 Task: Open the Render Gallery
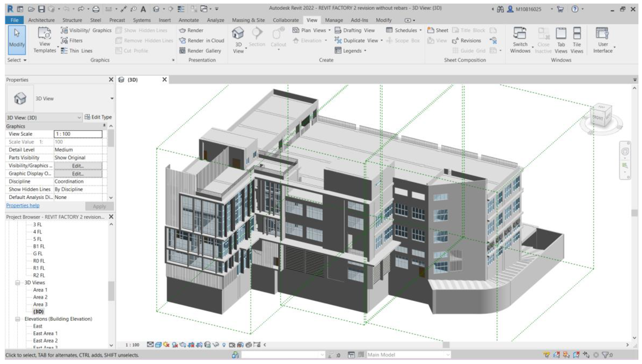201,51
